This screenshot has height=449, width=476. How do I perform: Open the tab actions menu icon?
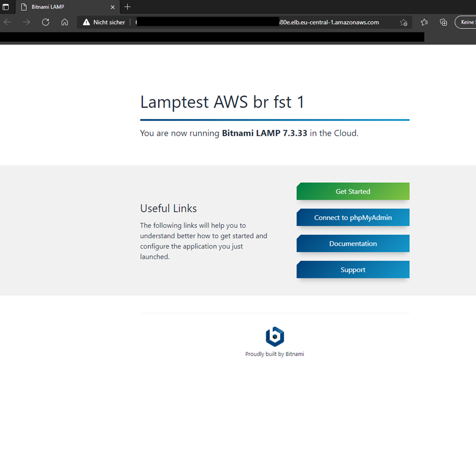click(6, 7)
